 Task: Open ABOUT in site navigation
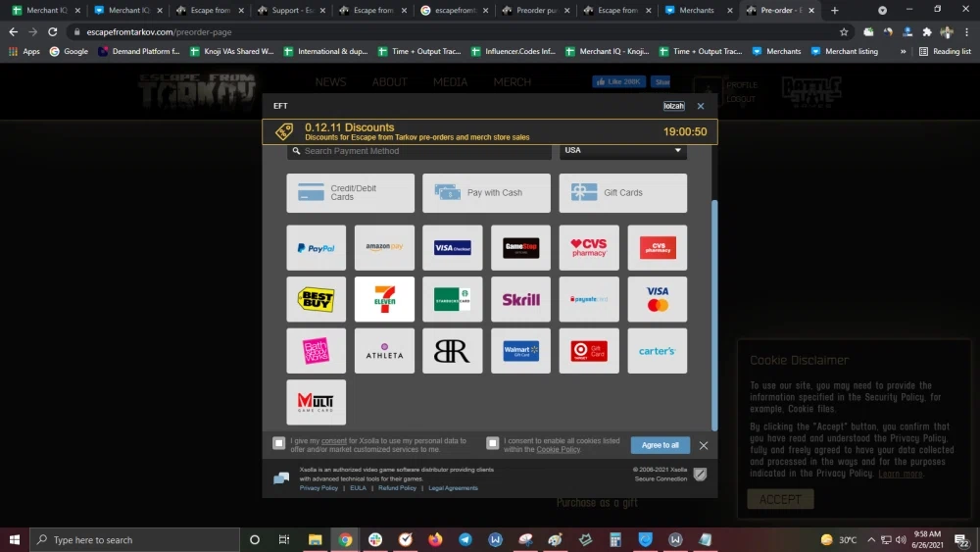pos(389,82)
